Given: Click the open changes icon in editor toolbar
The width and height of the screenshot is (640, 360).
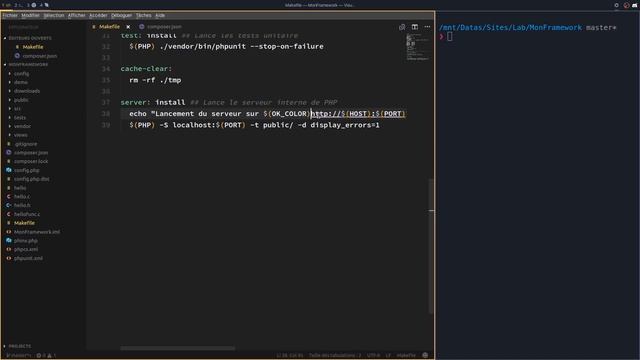Looking at the screenshot, I should (x=402, y=27).
